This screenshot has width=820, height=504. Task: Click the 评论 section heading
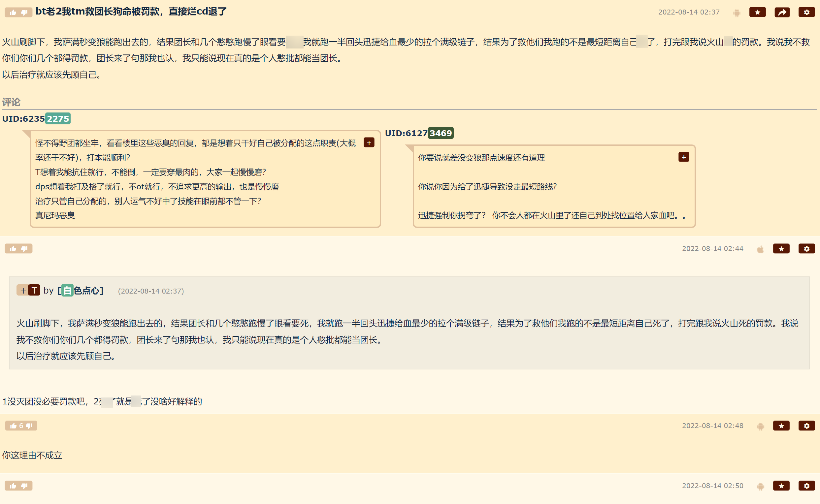point(11,102)
